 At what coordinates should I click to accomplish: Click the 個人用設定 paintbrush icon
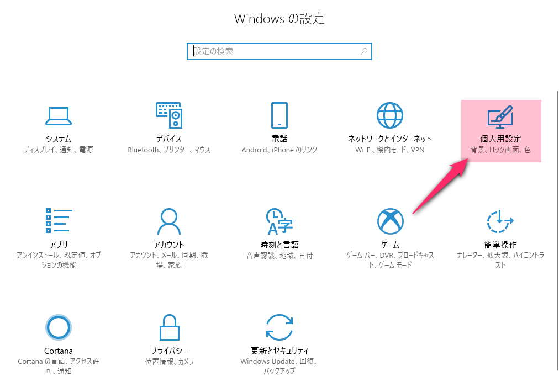coord(500,117)
